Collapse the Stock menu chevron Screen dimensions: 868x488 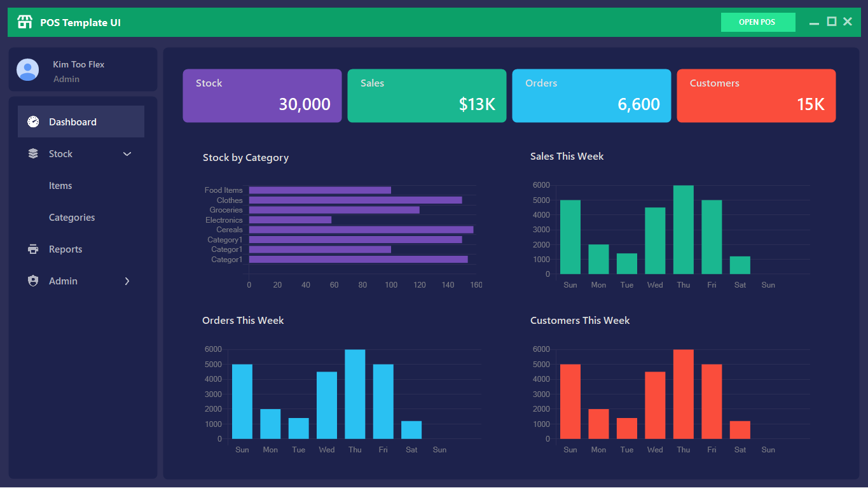coord(127,153)
